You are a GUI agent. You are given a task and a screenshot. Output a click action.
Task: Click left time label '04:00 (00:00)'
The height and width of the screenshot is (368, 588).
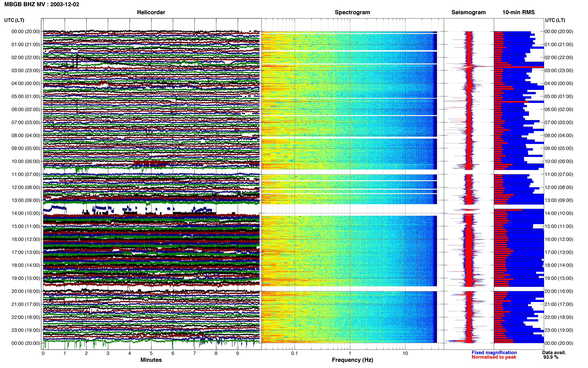(26, 83)
